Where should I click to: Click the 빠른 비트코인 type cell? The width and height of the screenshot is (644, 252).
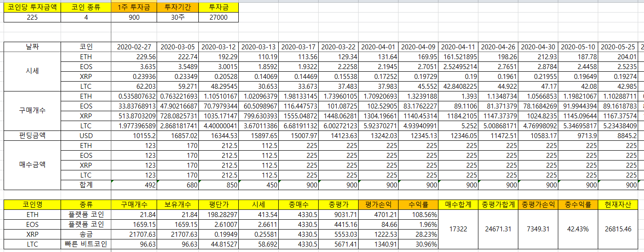pos(86,244)
